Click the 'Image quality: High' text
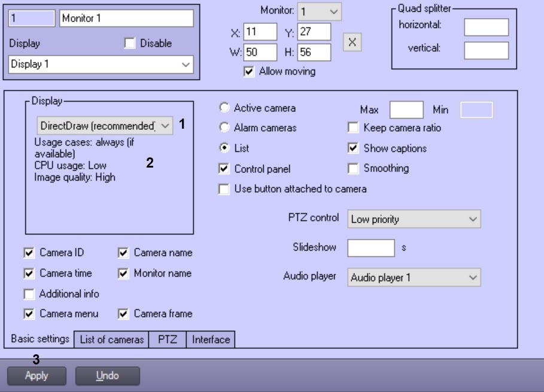Image resolution: width=544 pixels, height=392 pixels. tap(75, 177)
